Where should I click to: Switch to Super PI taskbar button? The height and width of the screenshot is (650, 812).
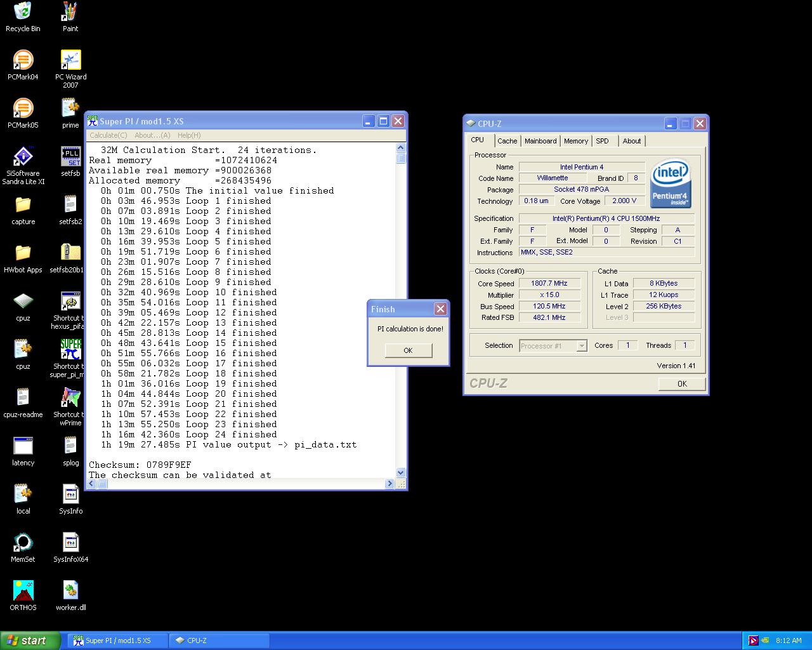pyautogui.click(x=118, y=640)
